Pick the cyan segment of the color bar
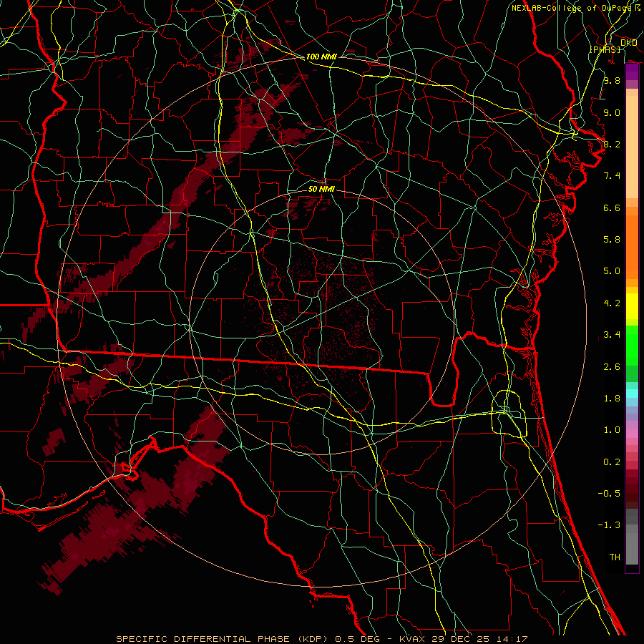Image resolution: width=644 pixels, height=644 pixels. [x=632, y=393]
